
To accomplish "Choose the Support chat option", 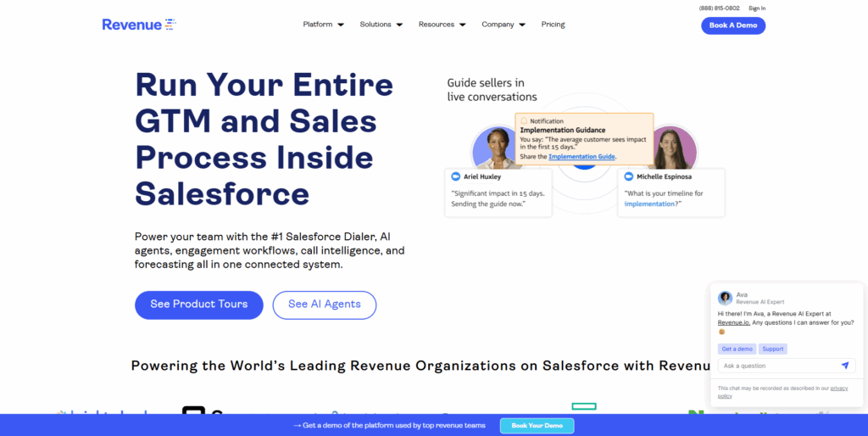I will (x=773, y=349).
